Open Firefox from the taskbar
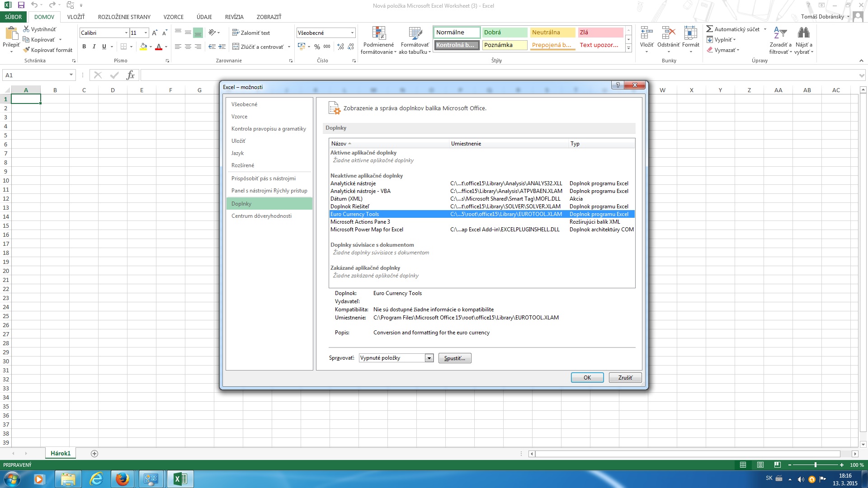868x488 pixels. [122, 479]
